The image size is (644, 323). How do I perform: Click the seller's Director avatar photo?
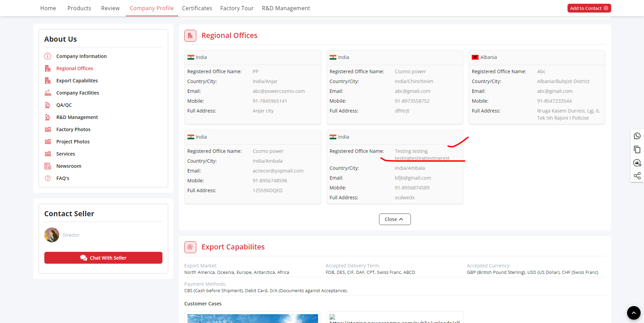[x=52, y=235]
